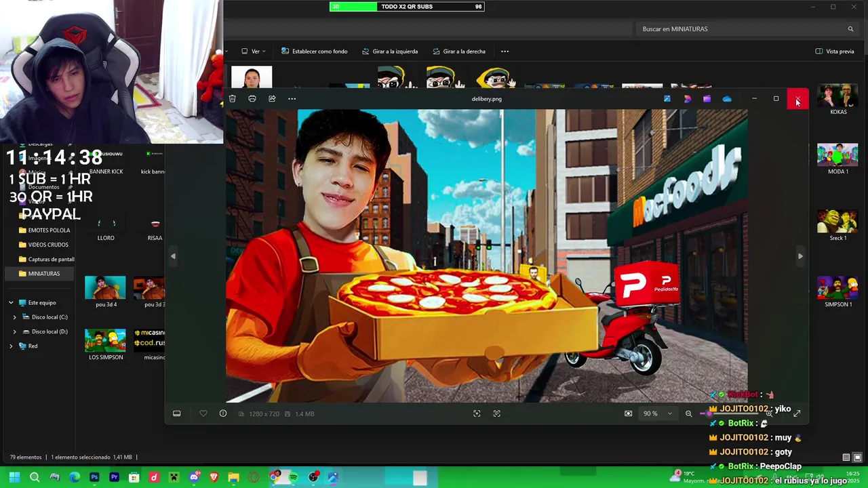This screenshot has width=868, height=488.
Task: Switch Explorer to details view
Action: coord(846,457)
